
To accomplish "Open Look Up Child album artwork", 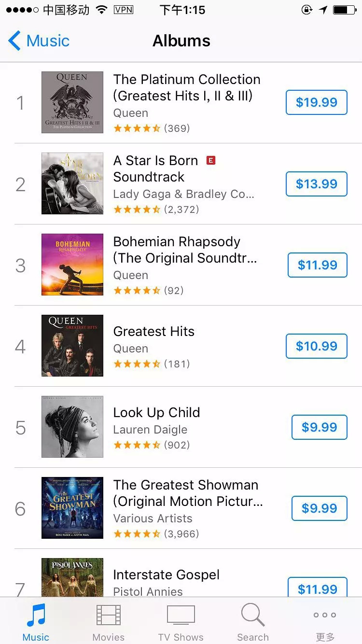I will point(72,427).
